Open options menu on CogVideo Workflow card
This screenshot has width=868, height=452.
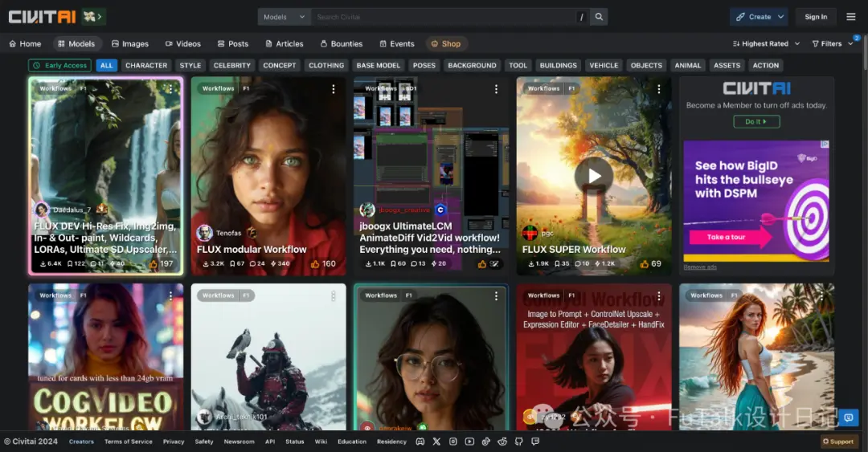click(170, 296)
